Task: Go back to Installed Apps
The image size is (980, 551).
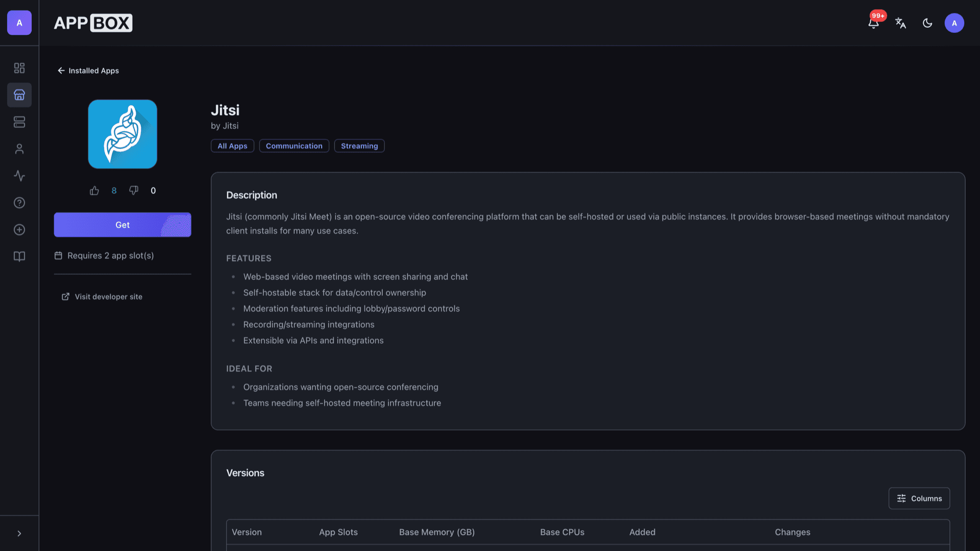Action: (x=88, y=70)
